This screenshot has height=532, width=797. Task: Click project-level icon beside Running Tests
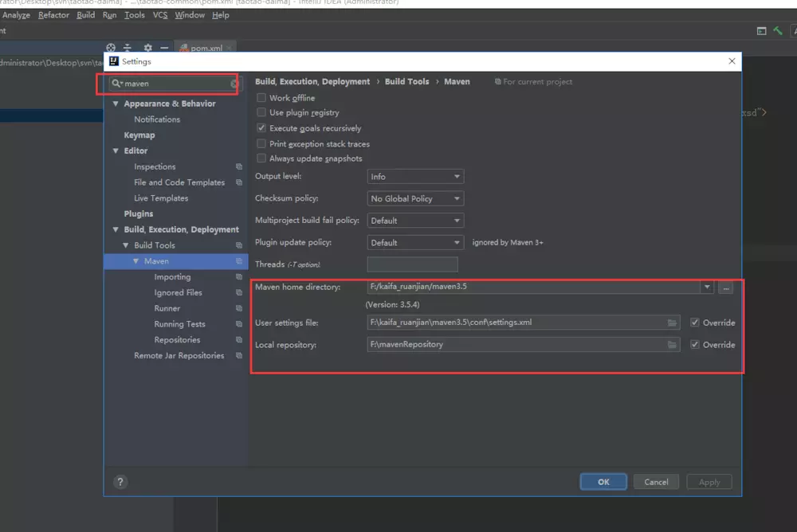coord(239,324)
